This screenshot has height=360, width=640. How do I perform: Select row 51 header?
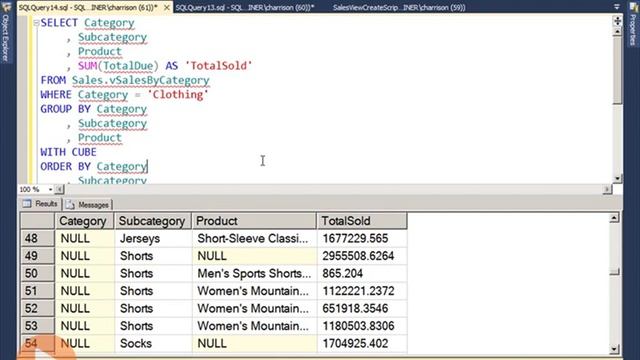(x=37, y=291)
